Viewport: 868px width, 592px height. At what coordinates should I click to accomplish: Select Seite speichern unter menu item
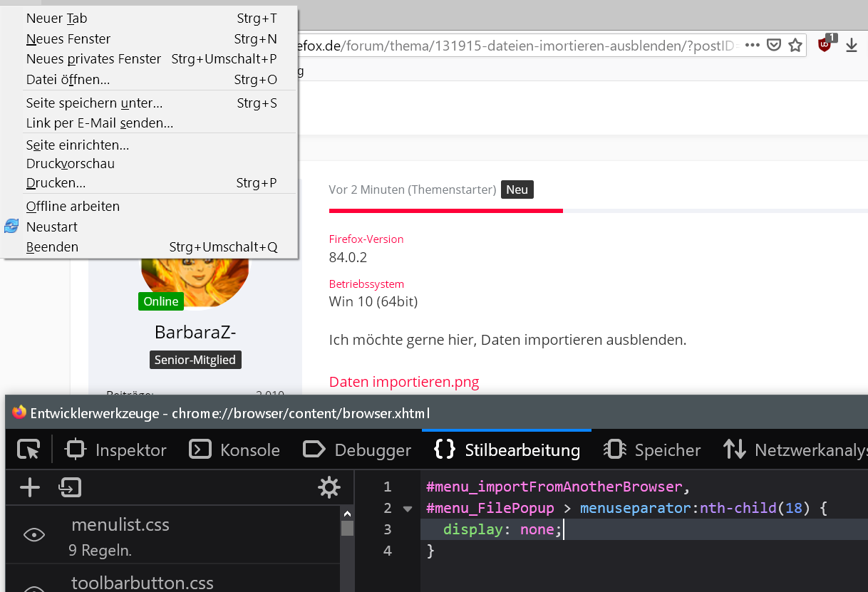(94, 103)
